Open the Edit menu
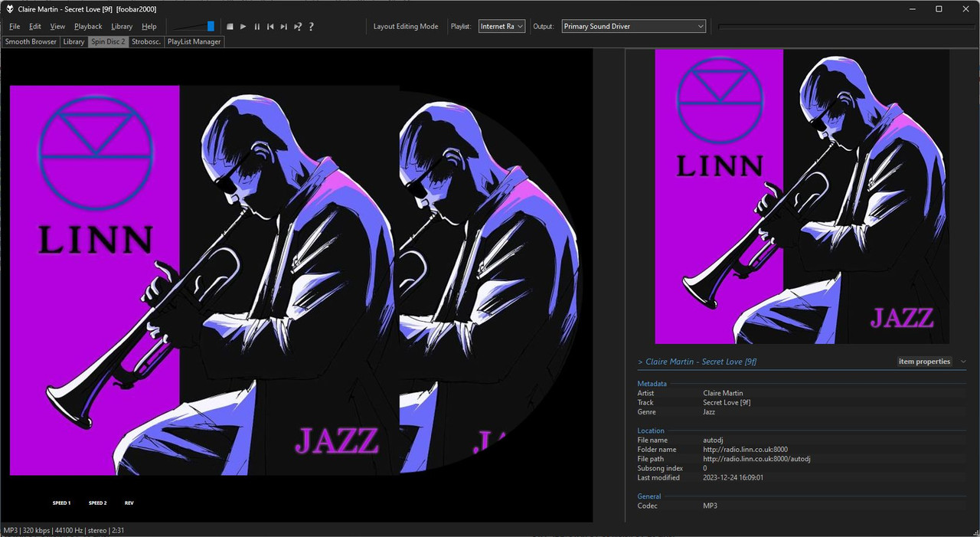This screenshot has width=980, height=537. 35,26
